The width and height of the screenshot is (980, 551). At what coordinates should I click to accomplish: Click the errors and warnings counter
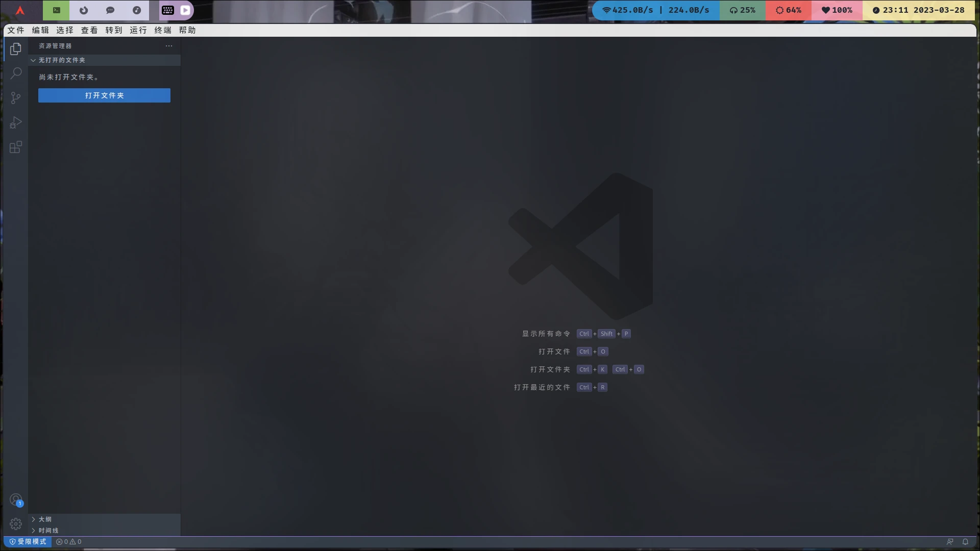click(68, 542)
